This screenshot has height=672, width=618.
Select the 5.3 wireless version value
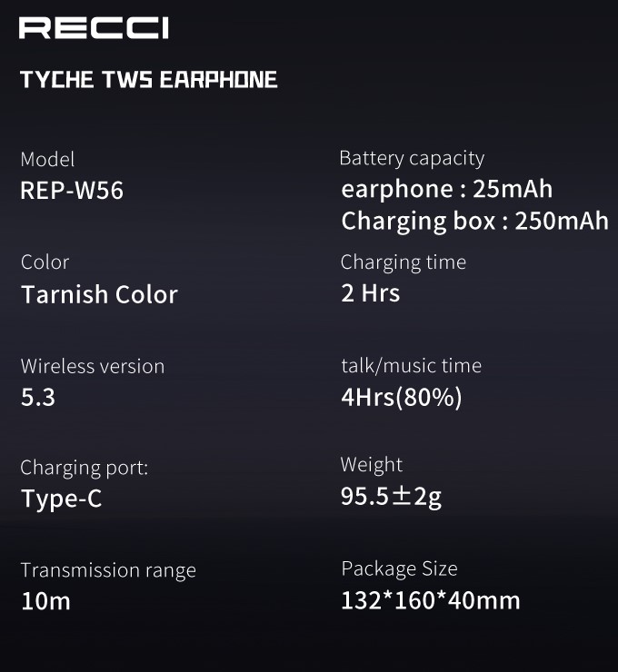pyautogui.click(x=38, y=397)
